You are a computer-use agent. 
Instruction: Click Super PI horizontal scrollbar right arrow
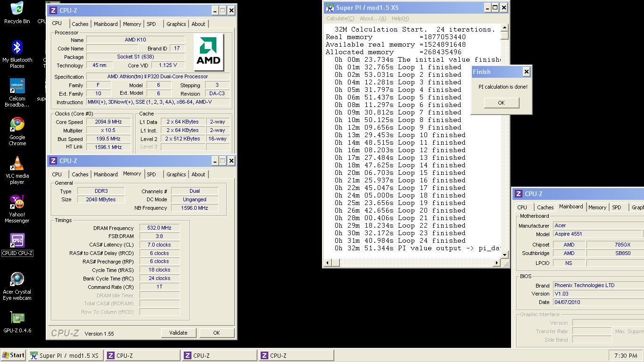[497, 263]
